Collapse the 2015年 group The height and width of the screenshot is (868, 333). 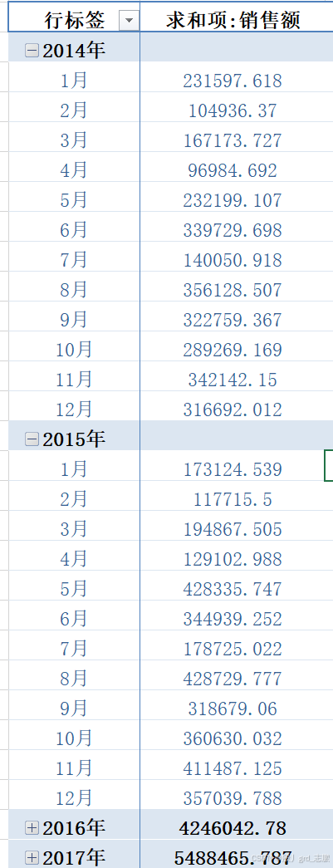tap(32, 439)
